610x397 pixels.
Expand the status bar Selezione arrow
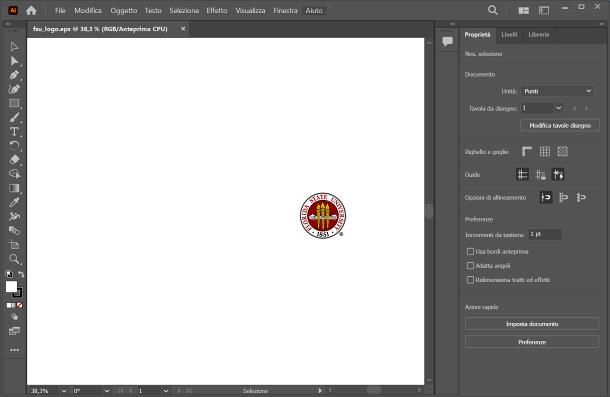click(x=320, y=390)
